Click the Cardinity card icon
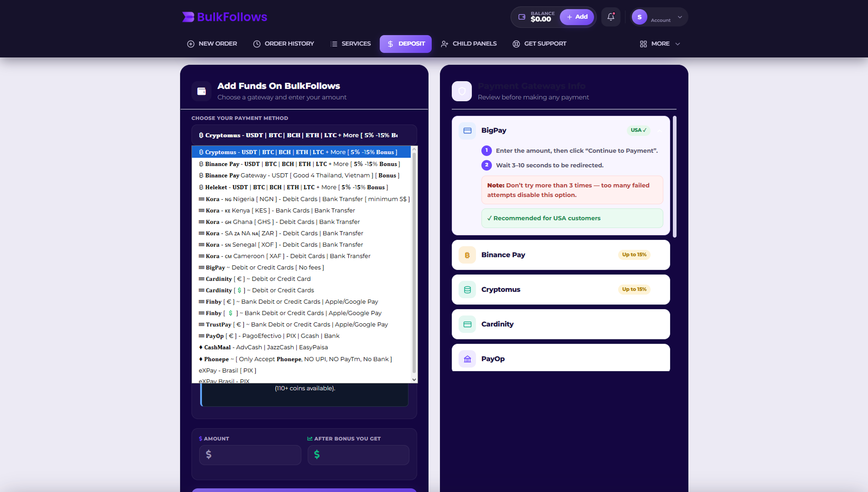This screenshot has height=492, width=868. point(467,324)
